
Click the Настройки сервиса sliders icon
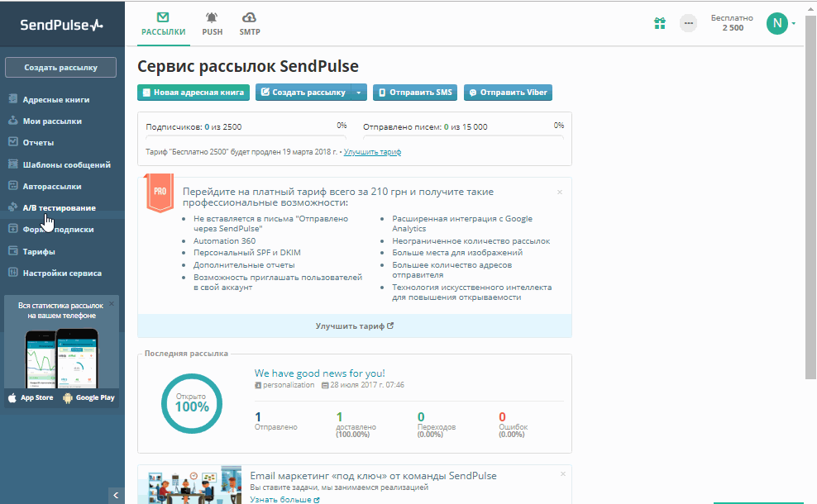pyautogui.click(x=13, y=272)
